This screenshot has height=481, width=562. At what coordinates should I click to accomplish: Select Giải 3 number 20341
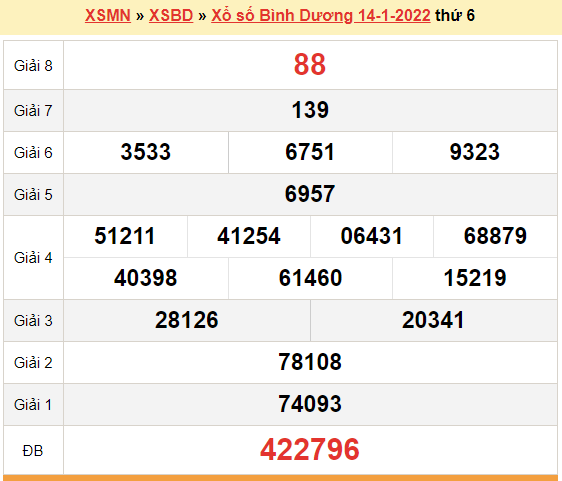(x=433, y=320)
